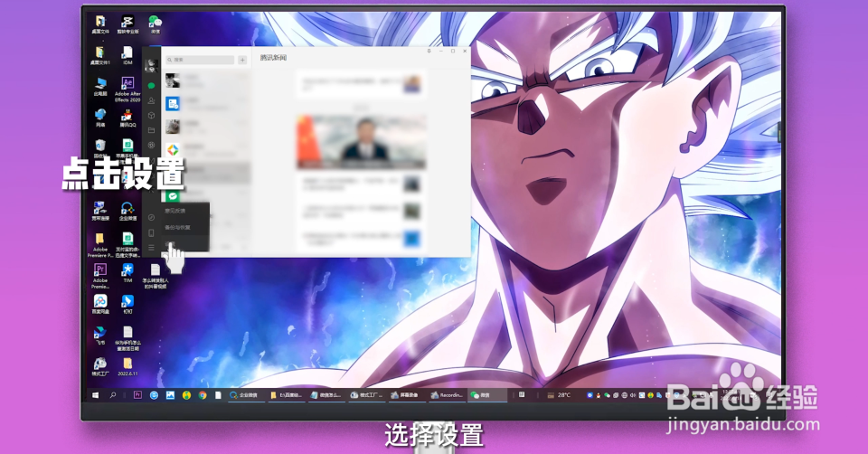Screen dimensions: 868x454
Task: Select 备份与恢复 in the popup menu
Action: pyautogui.click(x=184, y=227)
